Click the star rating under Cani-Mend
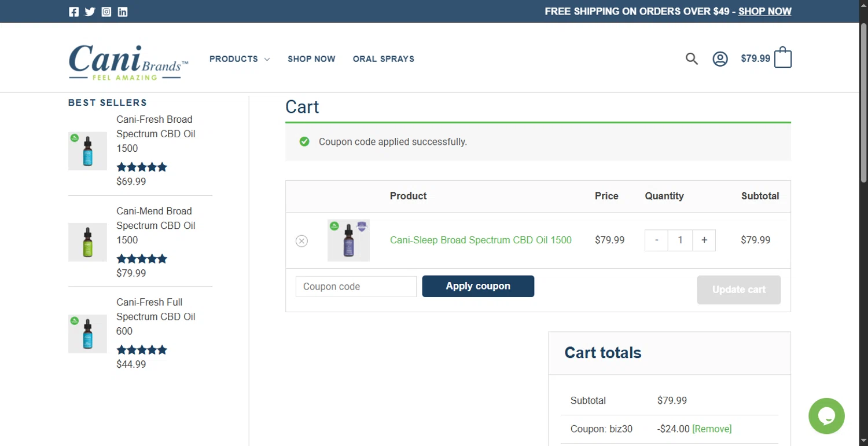The height and width of the screenshot is (446, 868). (x=142, y=259)
